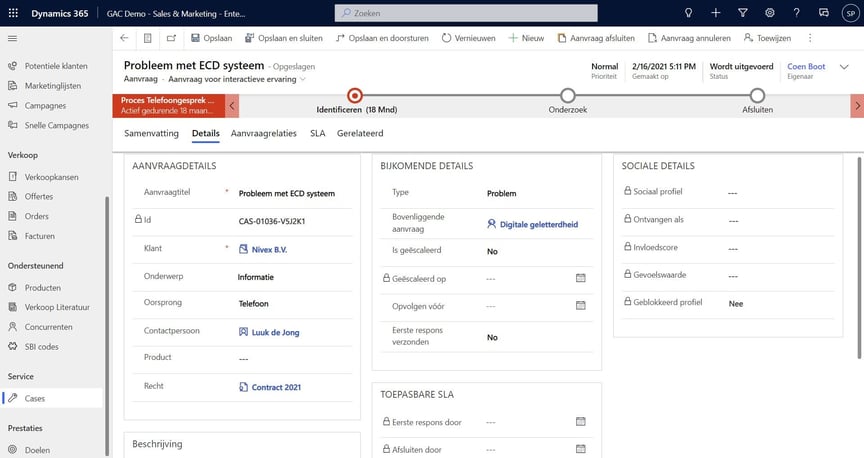The image size is (864, 458).
Task: Open Digitale geletterdheid parent case link
Action: pyautogui.click(x=538, y=224)
